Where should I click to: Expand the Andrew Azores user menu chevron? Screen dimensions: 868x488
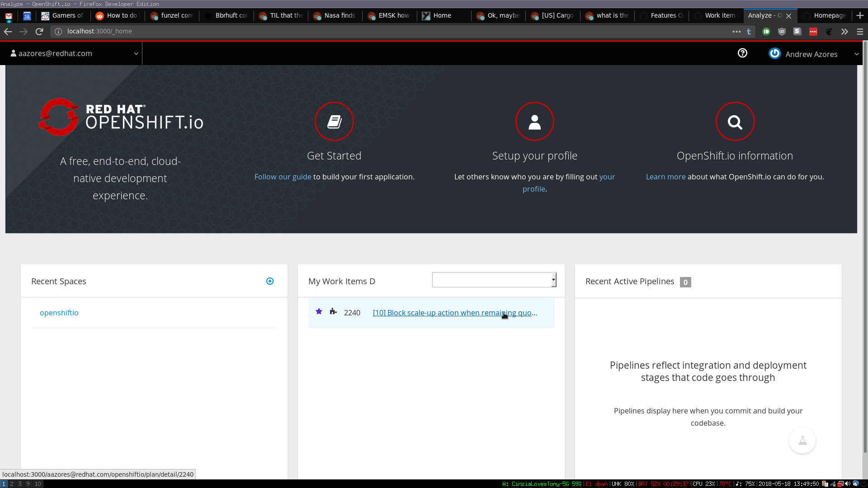(x=857, y=54)
